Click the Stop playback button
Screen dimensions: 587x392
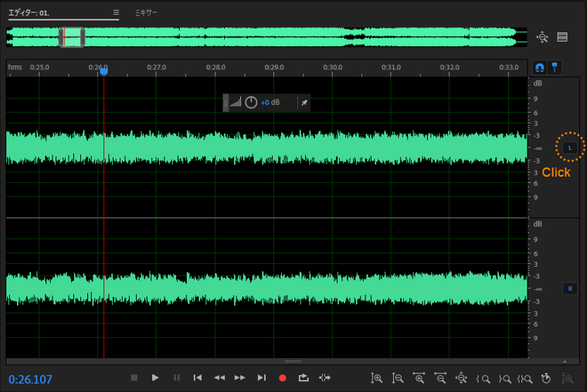click(x=134, y=378)
